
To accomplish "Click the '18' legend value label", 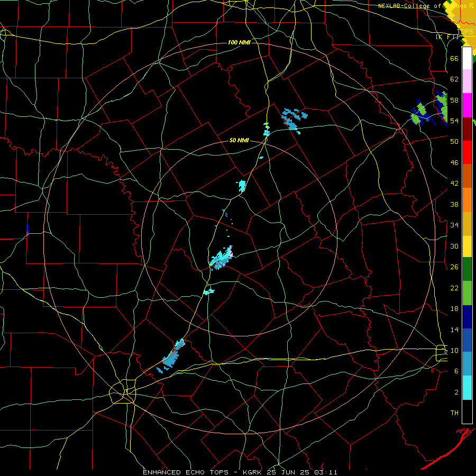I will click(454, 309).
